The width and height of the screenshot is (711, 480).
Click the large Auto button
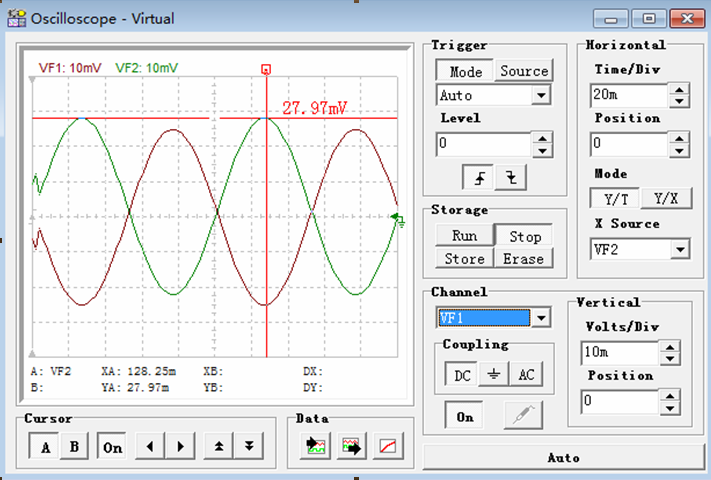tap(564, 457)
